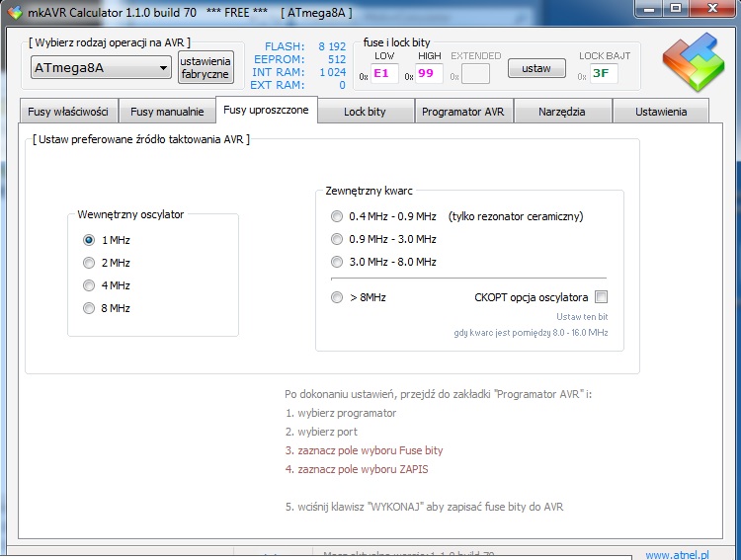The height and width of the screenshot is (560, 741).
Task: Select the Fusy uproszczone tab
Action: pos(266,110)
